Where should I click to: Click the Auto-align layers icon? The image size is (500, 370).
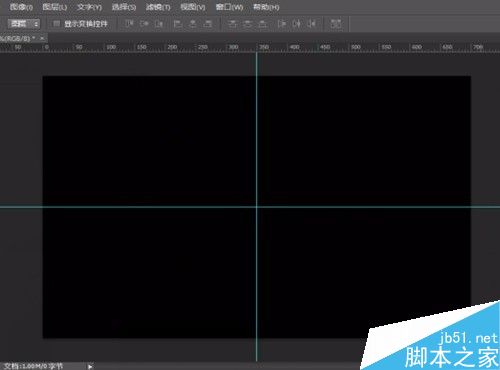(x=336, y=24)
